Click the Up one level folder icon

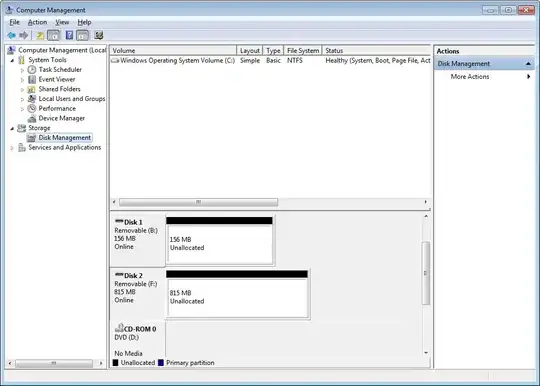(40, 35)
